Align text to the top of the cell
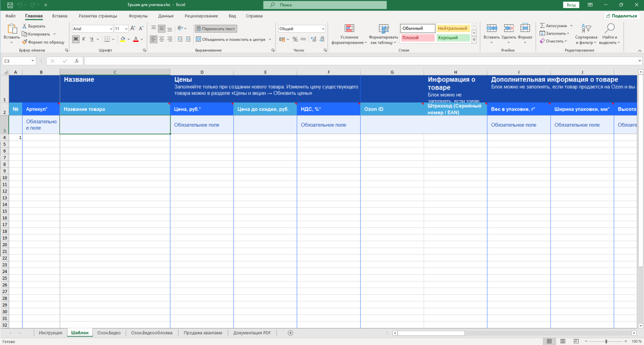 click(153, 28)
